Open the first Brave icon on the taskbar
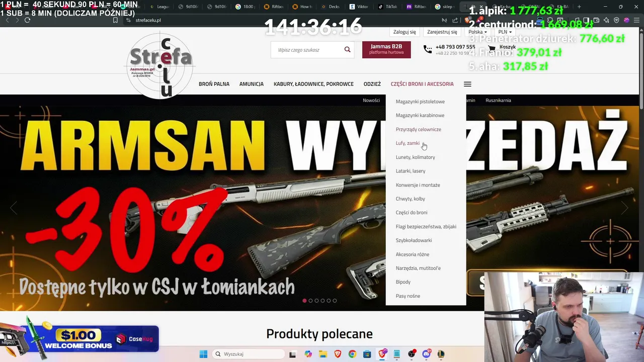 tap(338, 354)
